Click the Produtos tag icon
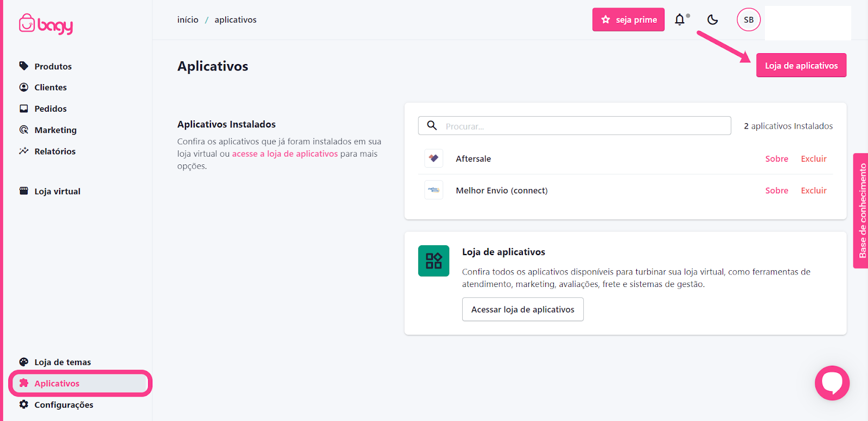The width and height of the screenshot is (868, 421). click(24, 66)
